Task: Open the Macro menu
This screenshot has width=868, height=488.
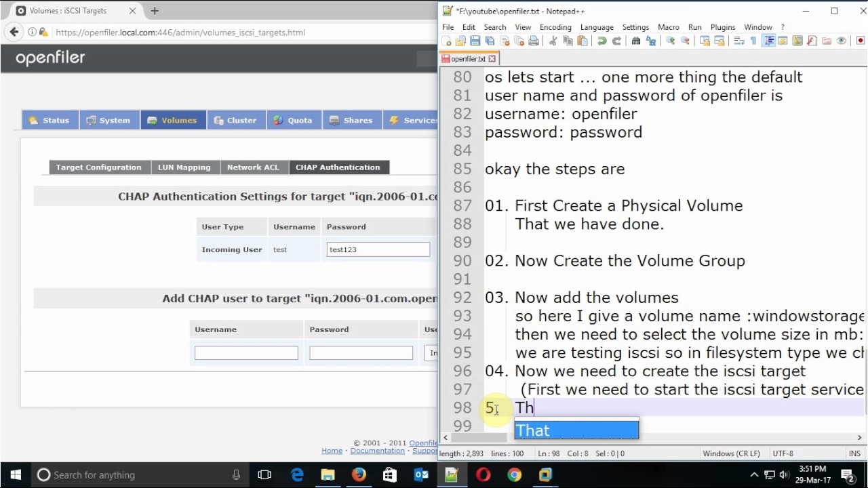Action: click(x=669, y=27)
